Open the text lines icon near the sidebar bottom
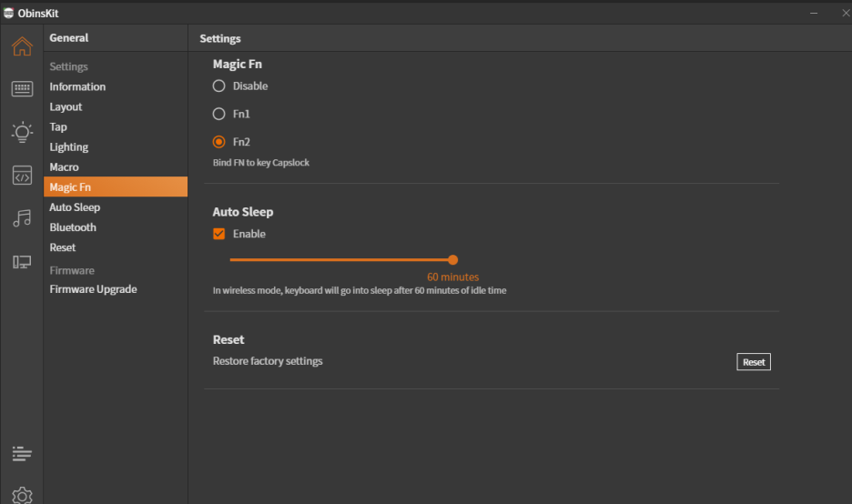The width and height of the screenshot is (852, 504). 22,453
